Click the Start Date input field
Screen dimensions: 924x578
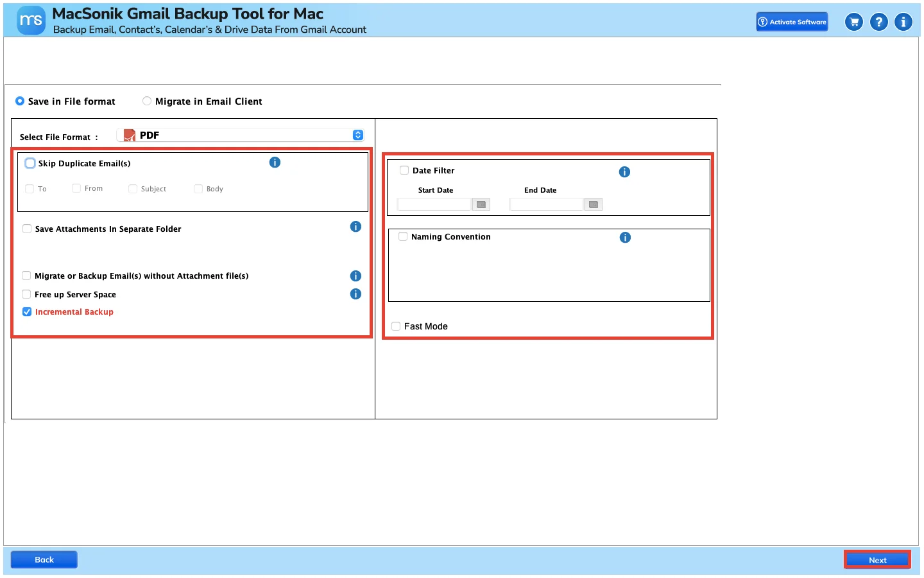point(434,204)
